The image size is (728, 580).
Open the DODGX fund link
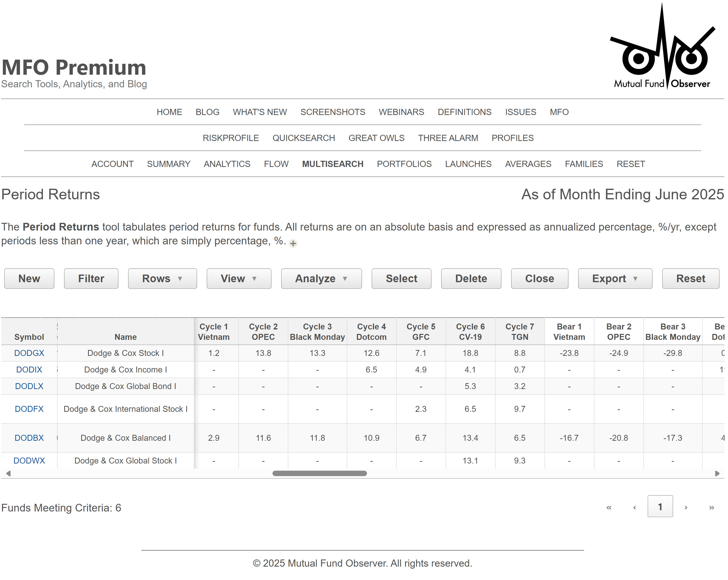[29, 353]
